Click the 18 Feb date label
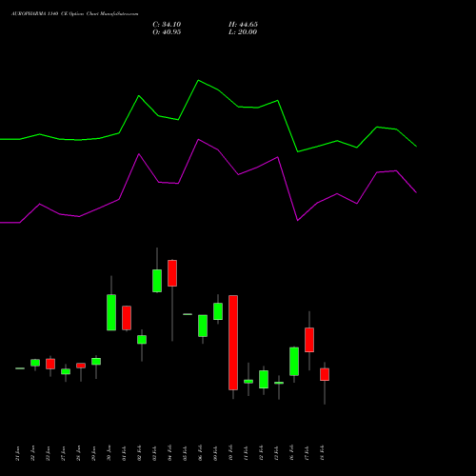The width and height of the screenshot is (476, 476). 323,453
